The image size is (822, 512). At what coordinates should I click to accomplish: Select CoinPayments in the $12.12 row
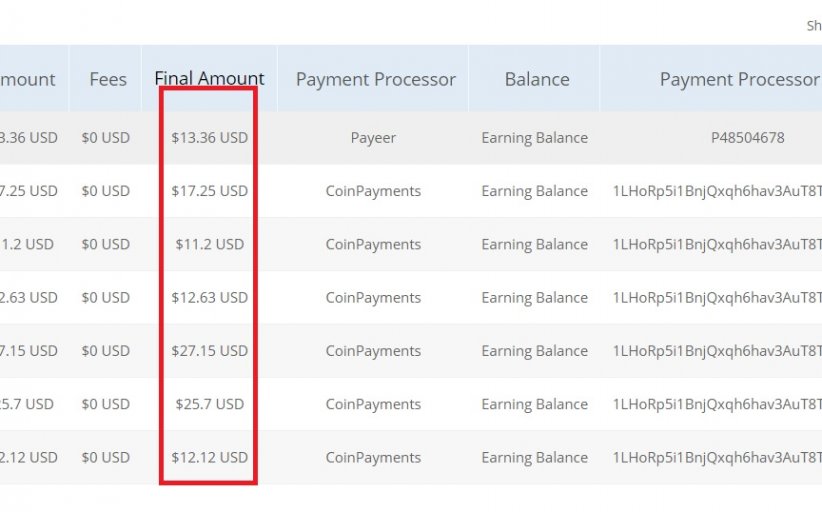tap(373, 458)
